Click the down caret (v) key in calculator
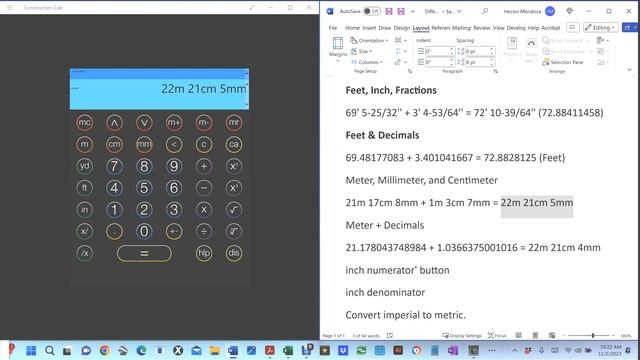Viewport: 640px width, 360px height. (144, 122)
